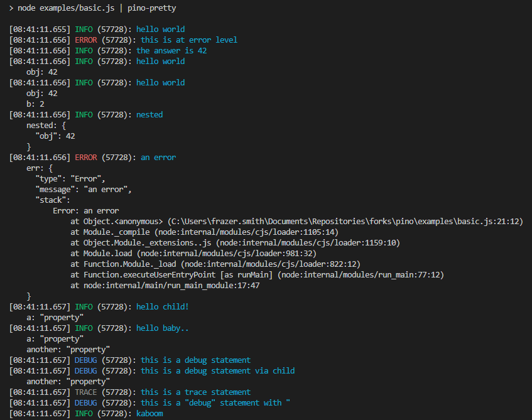Click the nested log message text

(149, 114)
